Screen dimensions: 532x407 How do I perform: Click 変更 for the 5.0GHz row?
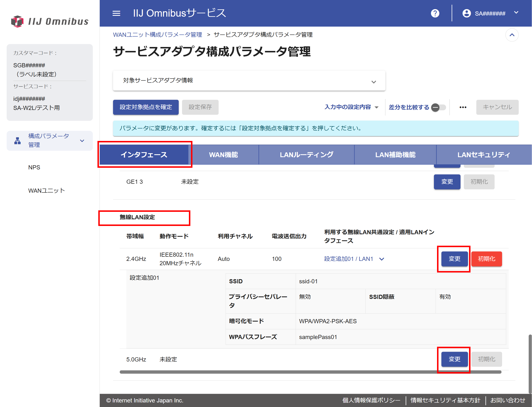pos(454,359)
